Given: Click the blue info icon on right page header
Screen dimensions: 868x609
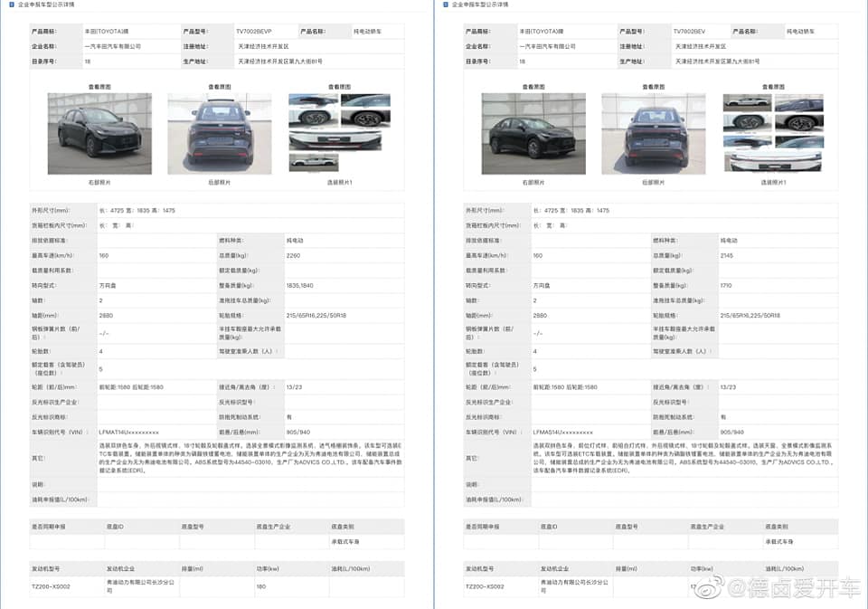Looking at the screenshot, I should click(x=446, y=5).
